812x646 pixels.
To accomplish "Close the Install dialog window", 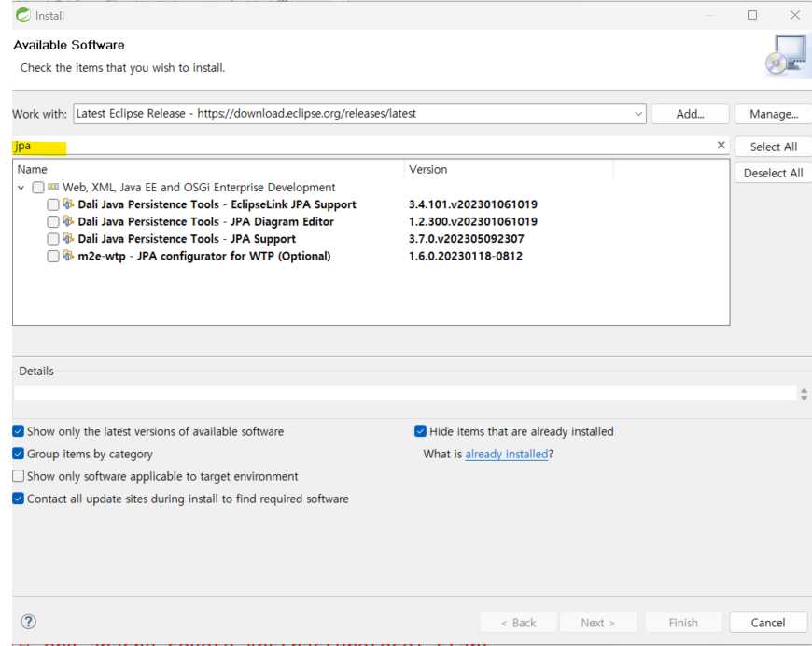I will point(795,15).
